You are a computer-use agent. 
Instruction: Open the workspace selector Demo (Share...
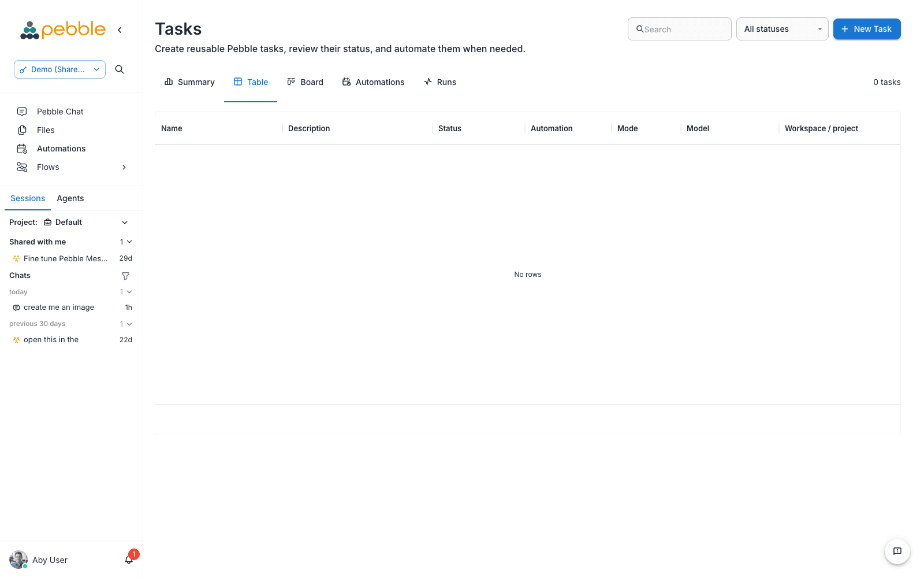coord(60,69)
